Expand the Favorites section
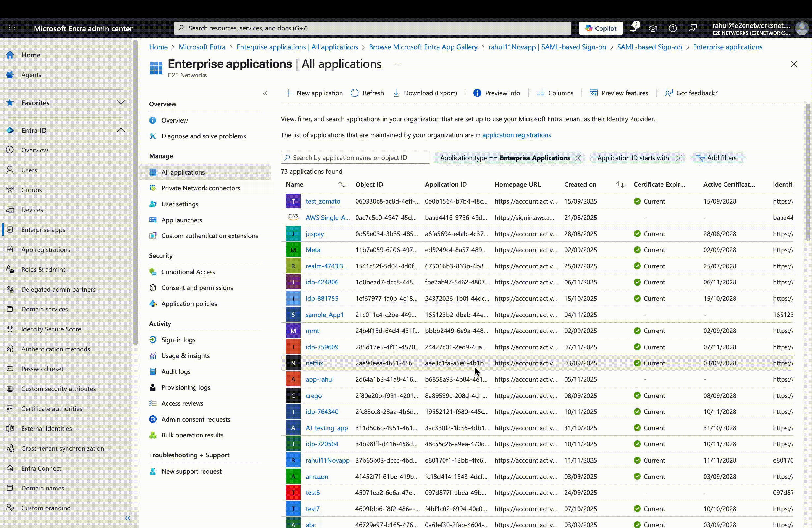 pyautogui.click(x=121, y=103)
